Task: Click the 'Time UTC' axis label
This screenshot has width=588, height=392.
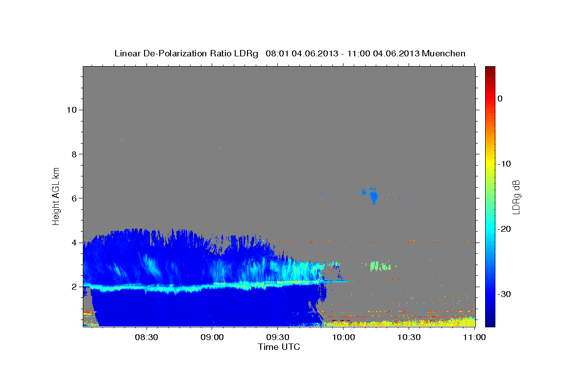Action: tap(279, 347)
